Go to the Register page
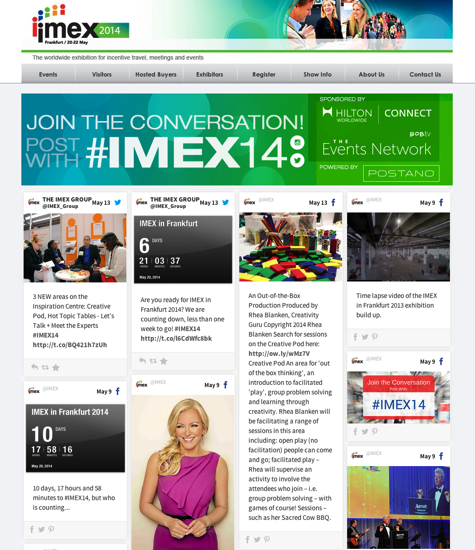Viewport: 475px width, 550px height. coord(264,74)
